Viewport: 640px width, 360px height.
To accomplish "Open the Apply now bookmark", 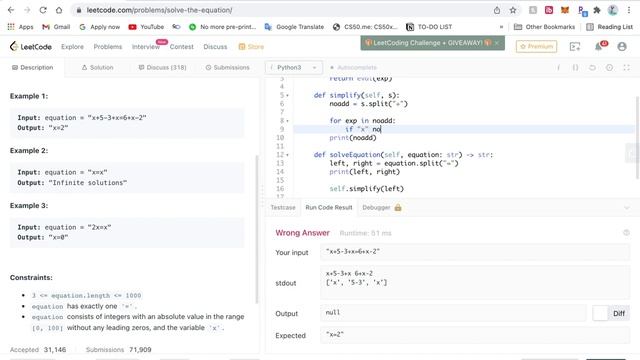I will tap(100, 27).
